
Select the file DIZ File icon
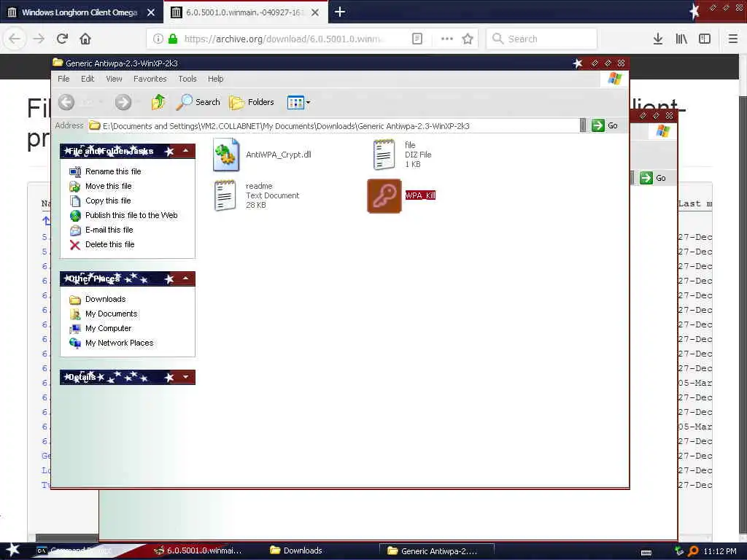click(x=384, y=155)
